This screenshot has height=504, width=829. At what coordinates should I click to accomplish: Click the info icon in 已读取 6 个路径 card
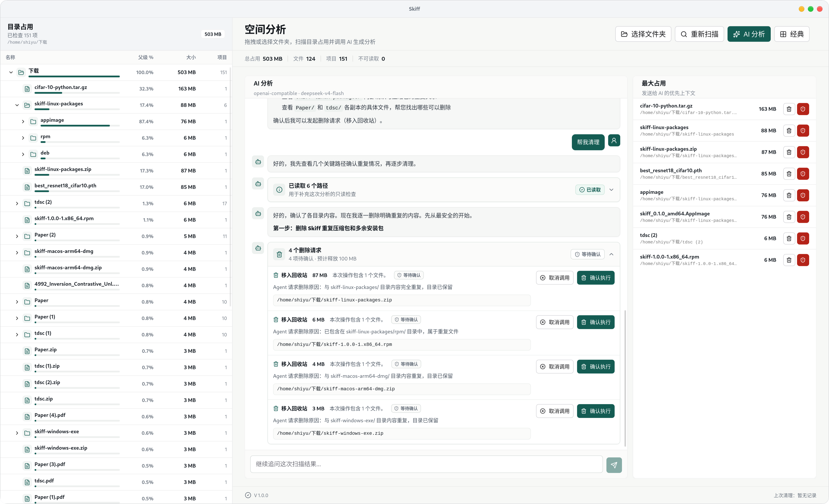click(x=279, y=190)
